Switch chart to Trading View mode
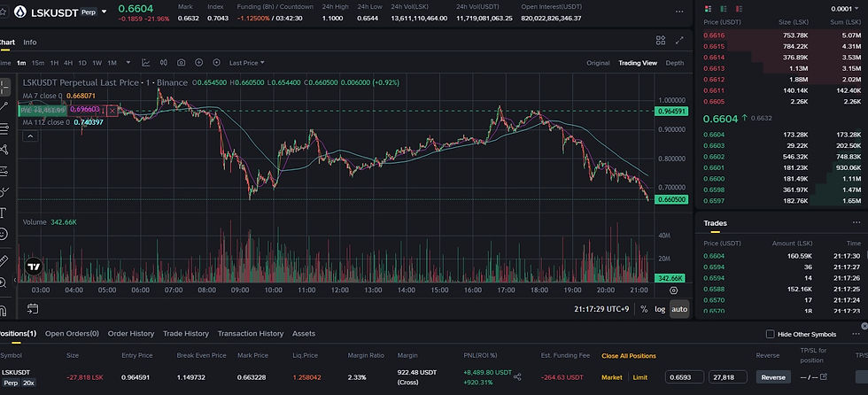This screenshot has height=395, width=868. 638,63
